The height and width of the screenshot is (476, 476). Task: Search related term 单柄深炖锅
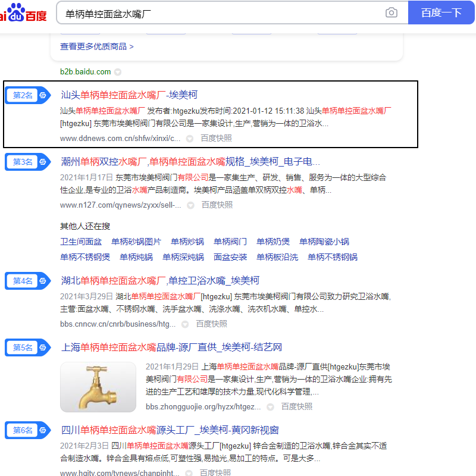pyautogui.click(x=183, y=257)
